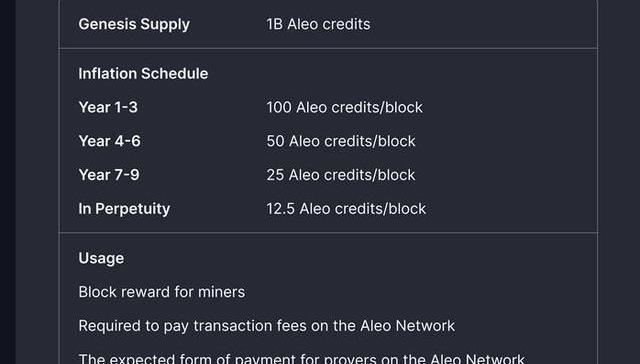640x364 pixels.
Task: Click the dark left sidebar strip
Action: coord(7,182)
